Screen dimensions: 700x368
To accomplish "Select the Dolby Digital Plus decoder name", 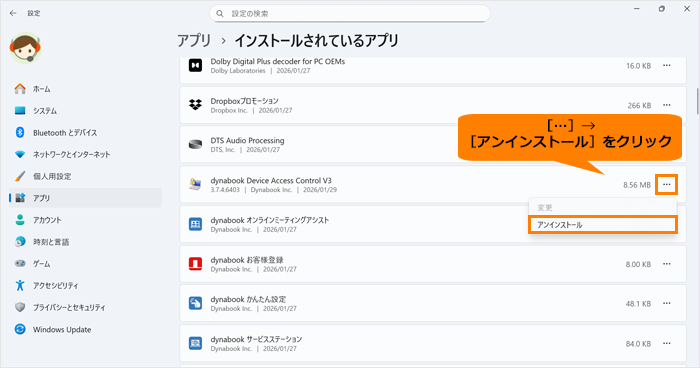I will (x=278, y=62).
